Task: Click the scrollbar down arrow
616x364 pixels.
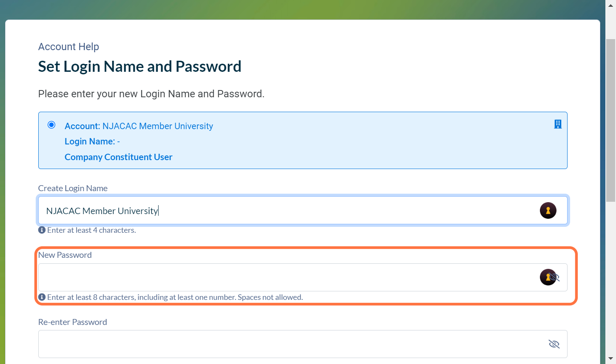Action: click(610, 359)
